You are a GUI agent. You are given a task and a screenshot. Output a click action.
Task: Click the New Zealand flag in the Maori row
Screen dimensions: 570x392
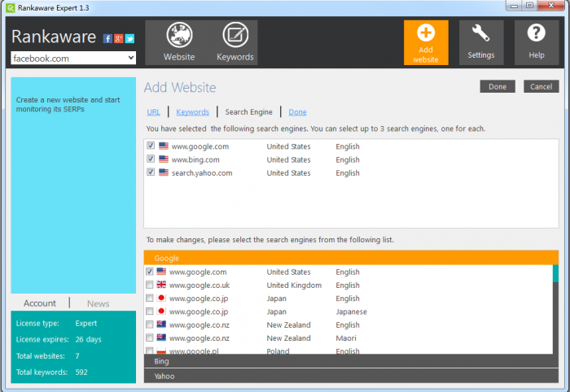pos(161,338)
